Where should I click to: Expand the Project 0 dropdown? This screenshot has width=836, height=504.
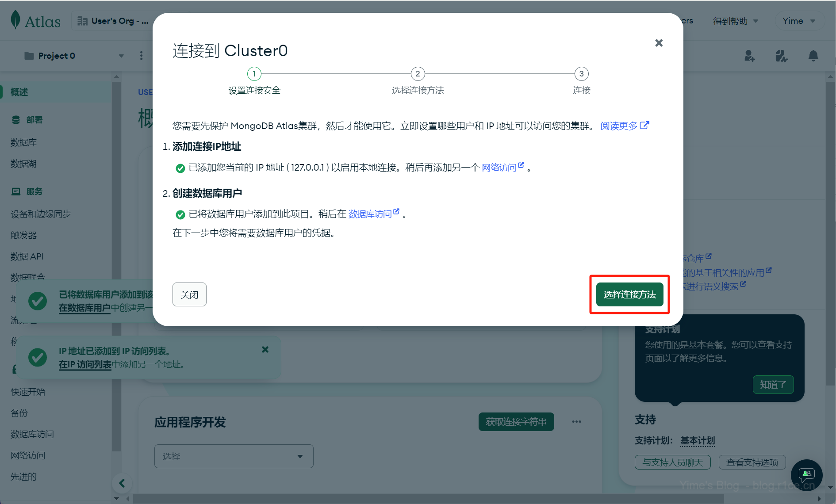click(121, 56)
